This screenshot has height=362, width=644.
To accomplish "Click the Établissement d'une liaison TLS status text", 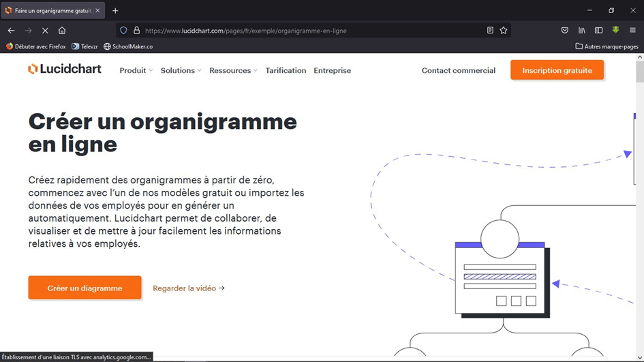I will (76, 357).
